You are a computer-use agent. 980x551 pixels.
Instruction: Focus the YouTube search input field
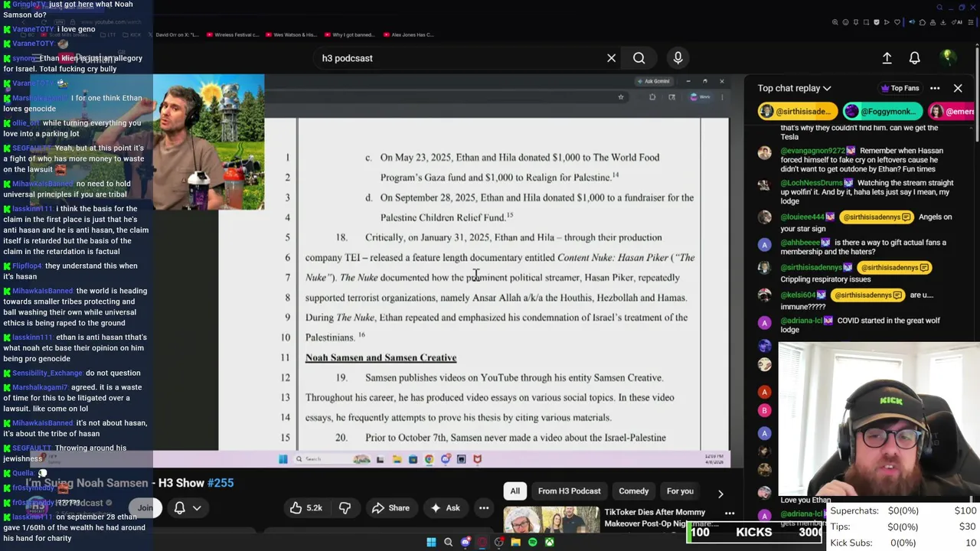pyautogui.click(x=459, y=58)
